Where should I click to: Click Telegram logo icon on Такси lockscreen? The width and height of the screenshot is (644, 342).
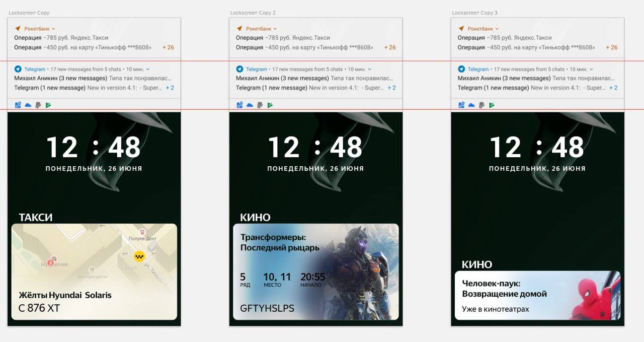18,69
